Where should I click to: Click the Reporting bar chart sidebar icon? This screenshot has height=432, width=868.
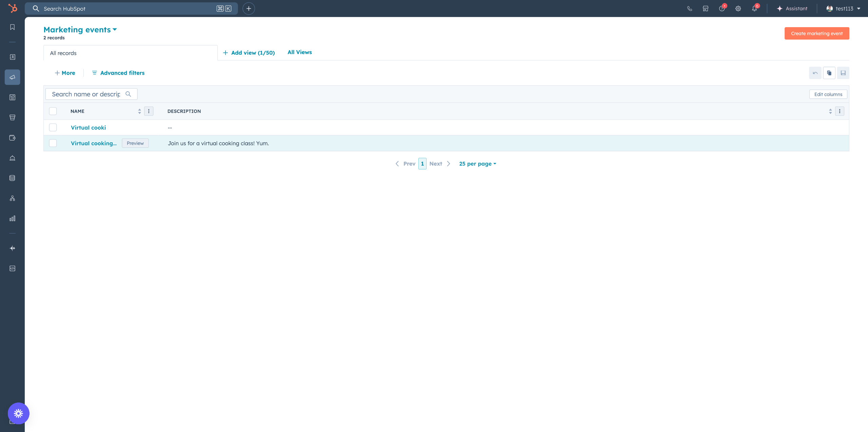pos(13,219)
